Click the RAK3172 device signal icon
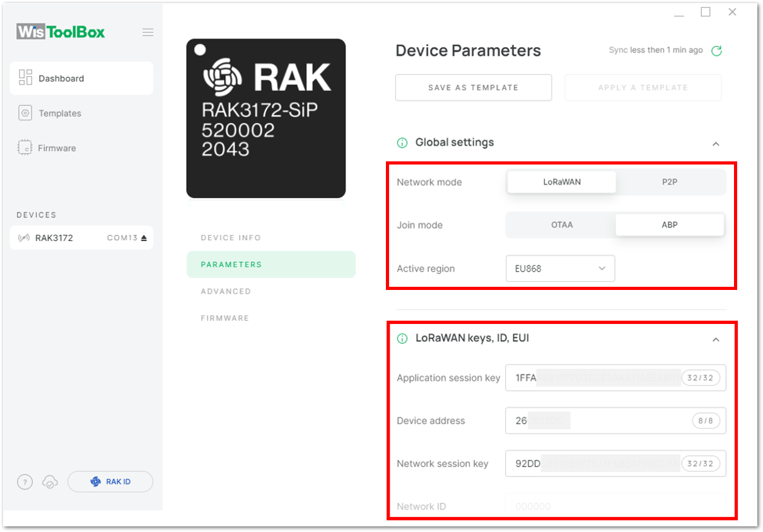Image resolution: width=763 pixels, height=532 pixels. pyautogui.click(x=25, y=238)
